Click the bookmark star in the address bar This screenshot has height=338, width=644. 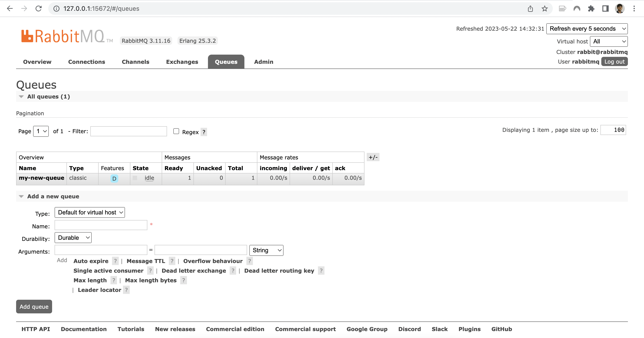[544, 8]
